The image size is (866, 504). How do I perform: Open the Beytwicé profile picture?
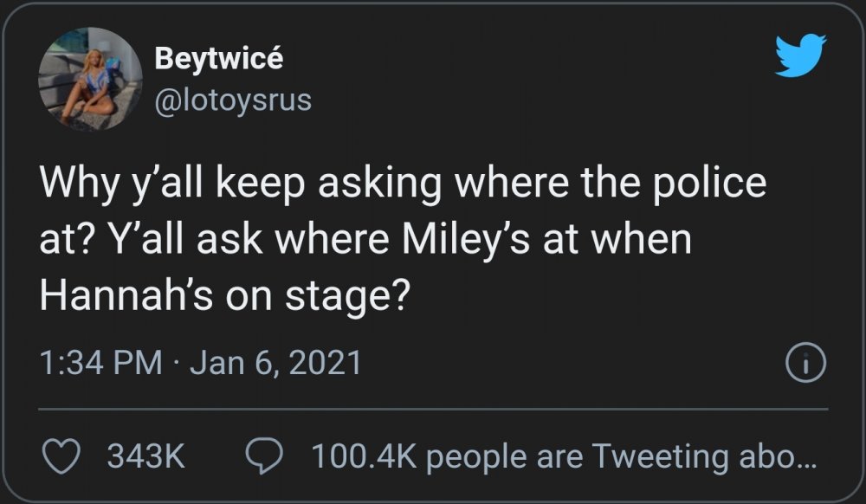(89, 79)
